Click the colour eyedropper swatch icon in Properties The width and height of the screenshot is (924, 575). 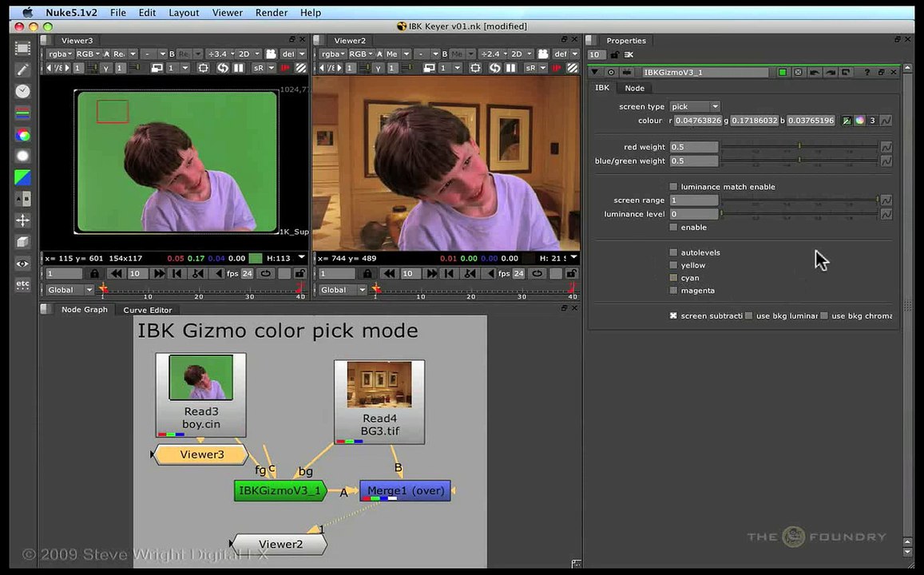[x=847, y=120]
